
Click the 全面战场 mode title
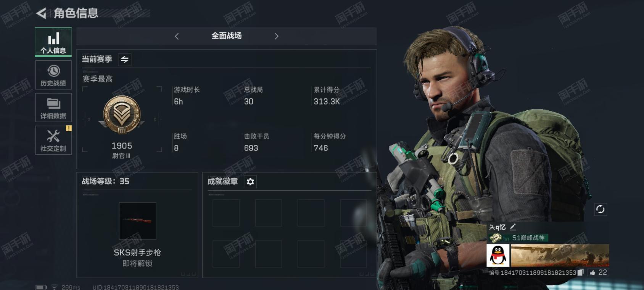[x=227, y=36]
